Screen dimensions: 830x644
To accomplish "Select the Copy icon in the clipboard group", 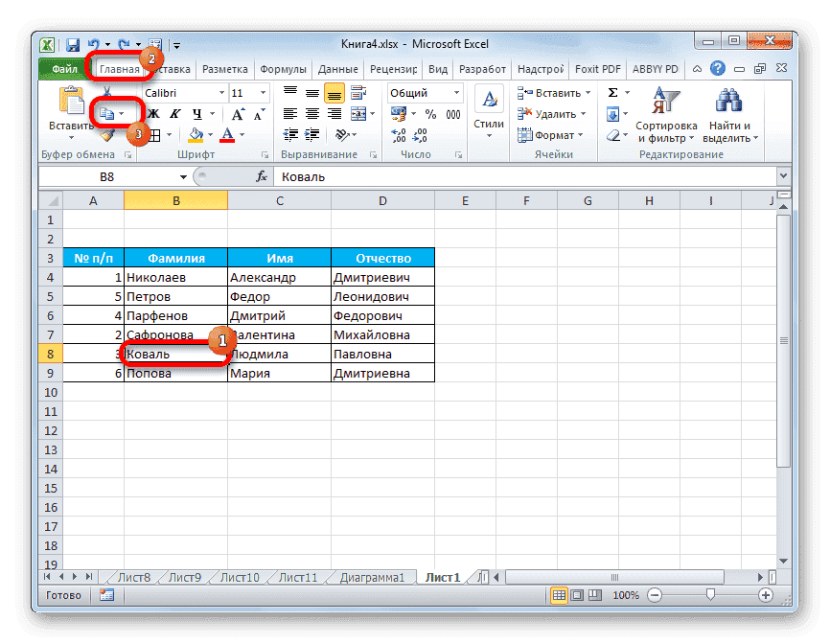I will click(107, 112).
